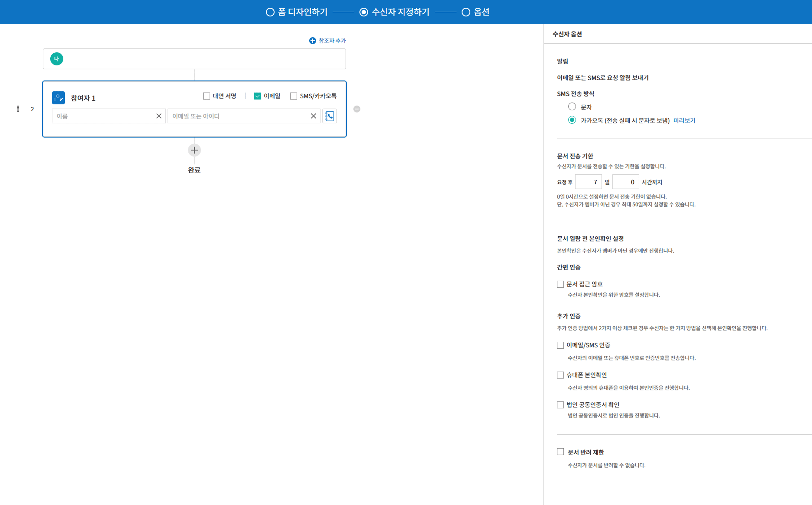Clear the email field with X icon

click(x=313, y=116)
